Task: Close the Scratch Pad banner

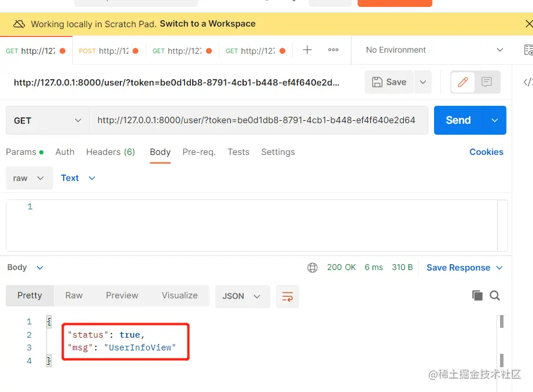Action: pyautogui.click(x=528, y=24)
